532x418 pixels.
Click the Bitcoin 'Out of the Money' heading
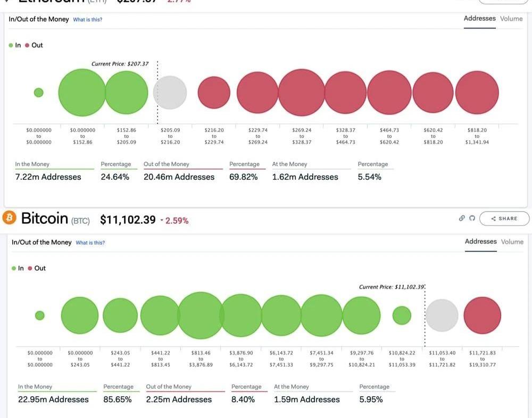169,387
